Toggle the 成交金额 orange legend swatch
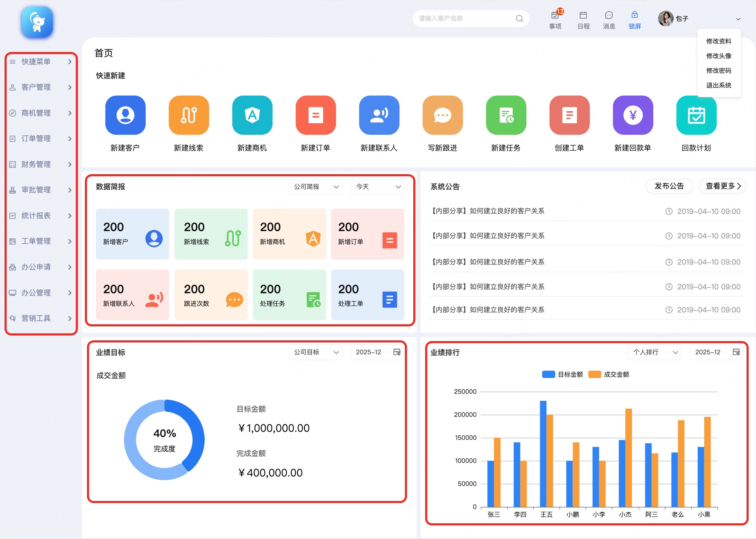This screenshot has height=539, width=756. click(x=595, y=374)
